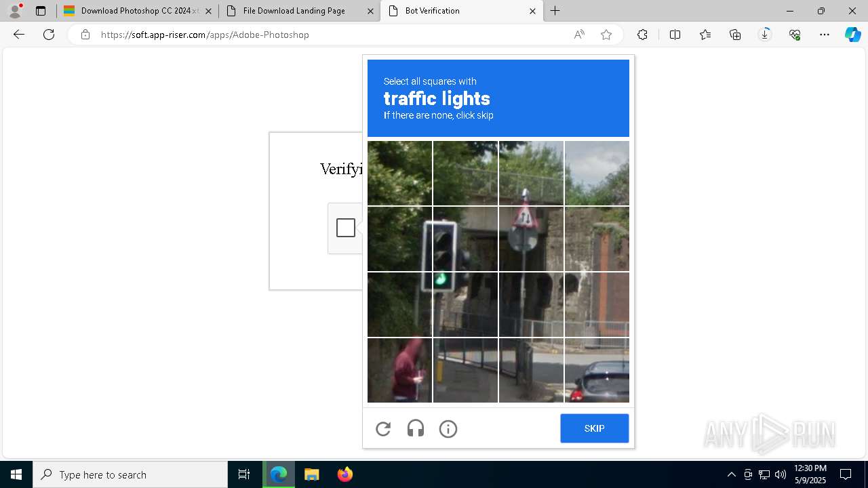Image resolution: width=868 pixels, height=488 pixels.
Task: Click the browser Back arrow
Action: [19, 35]
